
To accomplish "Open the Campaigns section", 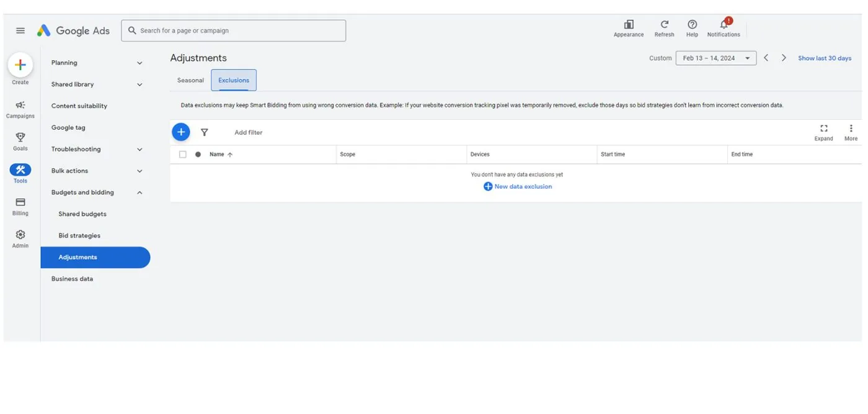I will coord(20,109).
